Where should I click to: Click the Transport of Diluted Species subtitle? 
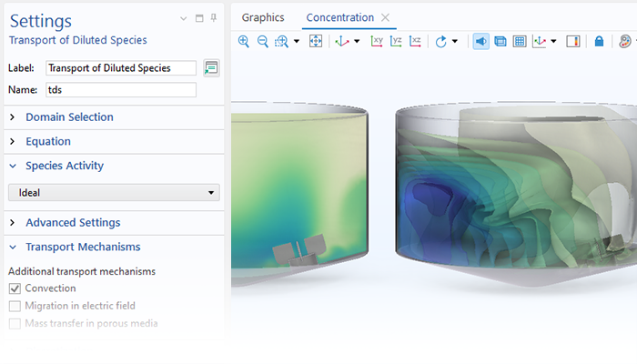point(78,40)
